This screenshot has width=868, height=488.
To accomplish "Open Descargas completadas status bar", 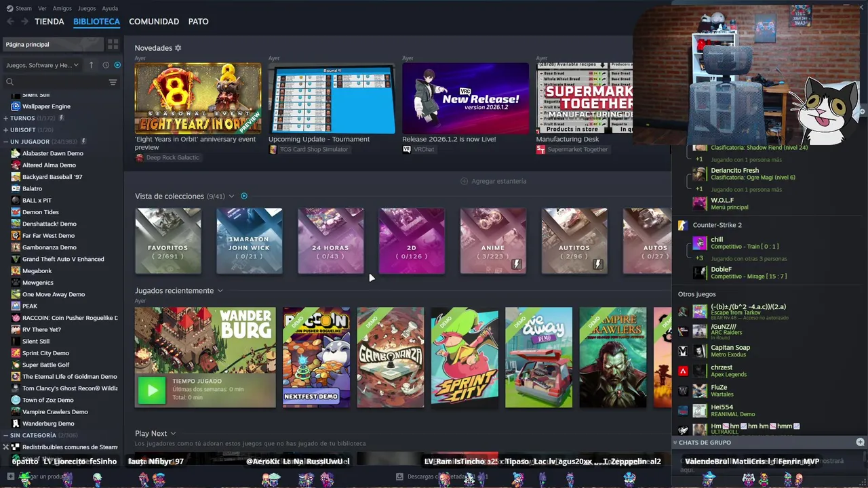I will [x=441, y=476].
